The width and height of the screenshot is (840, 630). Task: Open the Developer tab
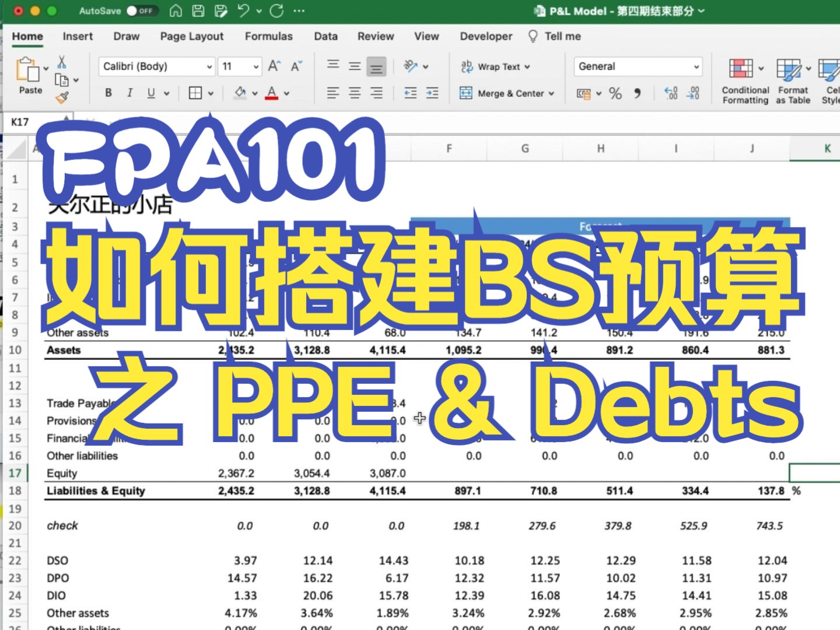[x=486, y=36]
